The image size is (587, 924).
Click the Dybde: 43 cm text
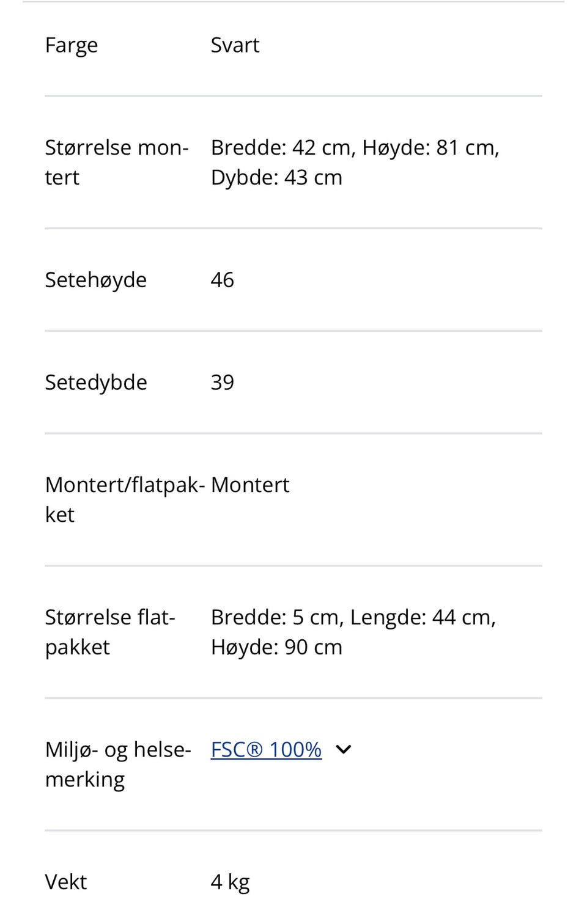point(276,178)
